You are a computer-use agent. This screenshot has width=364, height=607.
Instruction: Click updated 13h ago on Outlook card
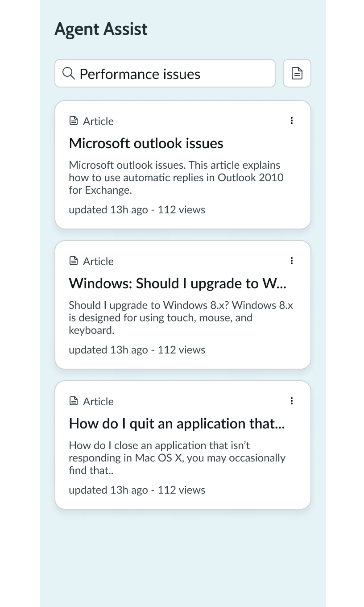(108, 210)
